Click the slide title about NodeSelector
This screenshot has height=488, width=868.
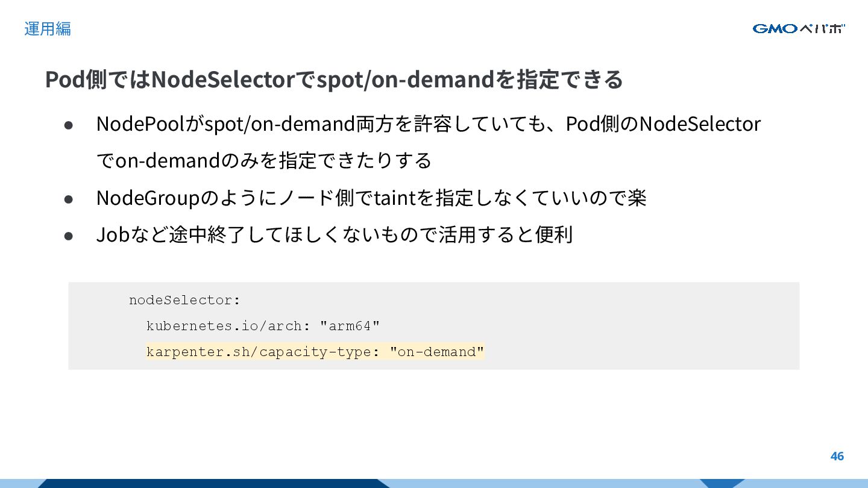coord(334,79)
